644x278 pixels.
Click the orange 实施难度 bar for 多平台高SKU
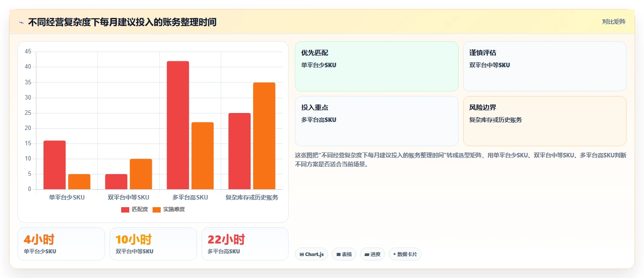(202, 156)
